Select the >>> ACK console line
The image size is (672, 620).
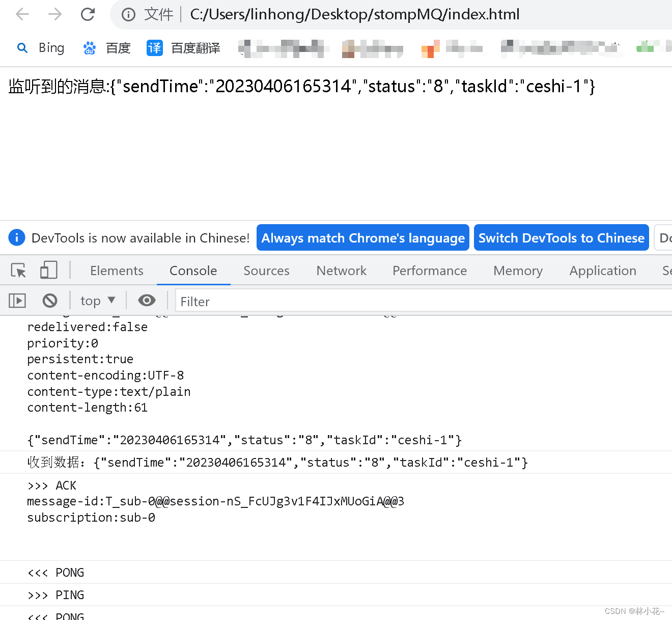[x=52, y=486]
